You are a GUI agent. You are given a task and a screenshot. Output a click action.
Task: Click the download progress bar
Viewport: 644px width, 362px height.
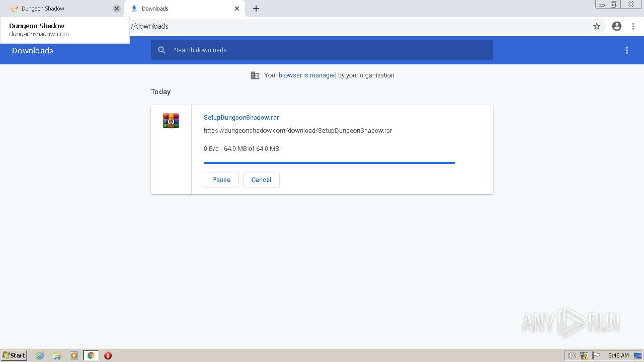tap(329, 163)
